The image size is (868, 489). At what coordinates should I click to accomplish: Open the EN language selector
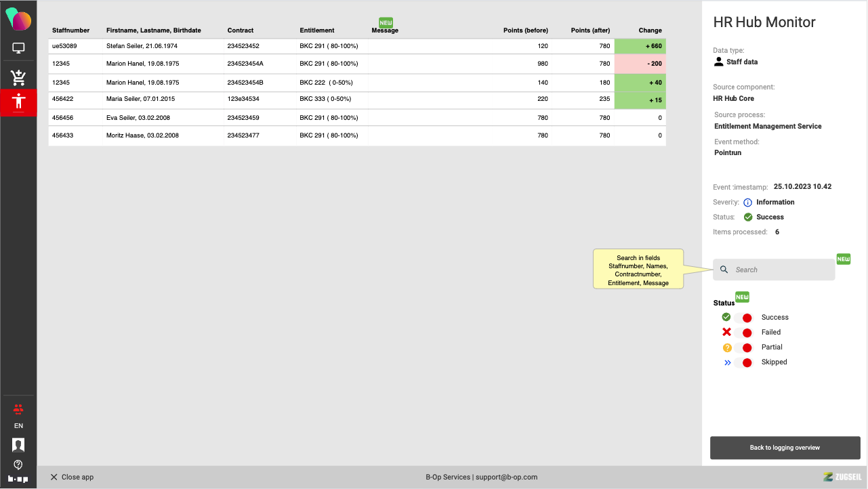pos(18,426)
